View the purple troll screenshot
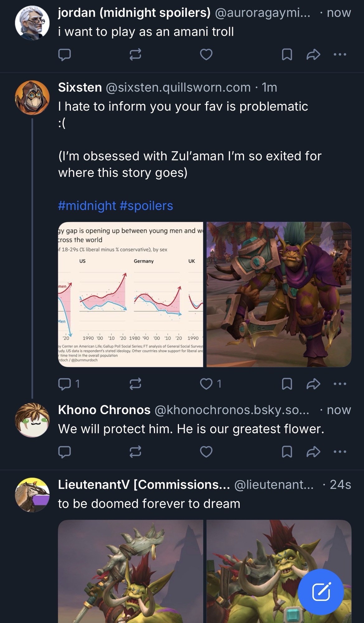364x623 pixels. [x=279, y=294]
